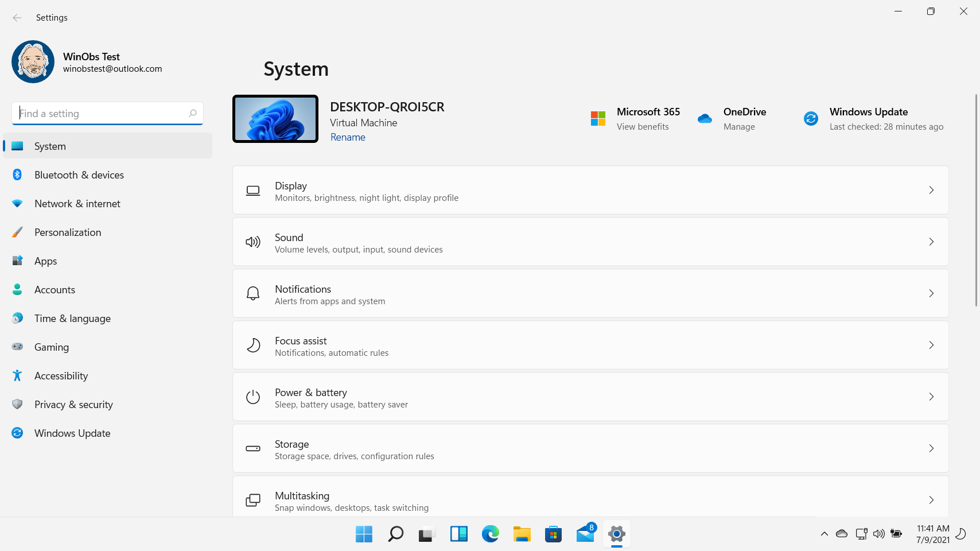
Task: Click the Focus assist crescent icon
Action: (253, 345)
